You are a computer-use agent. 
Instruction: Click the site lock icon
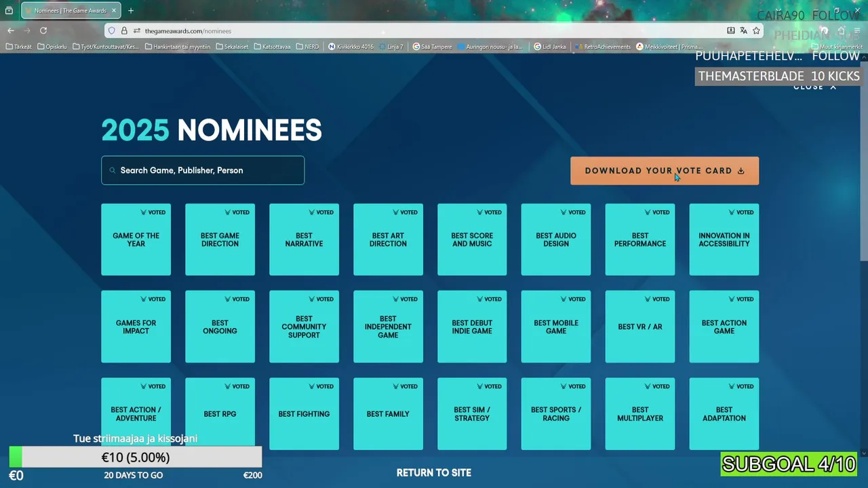pos(124,30)
